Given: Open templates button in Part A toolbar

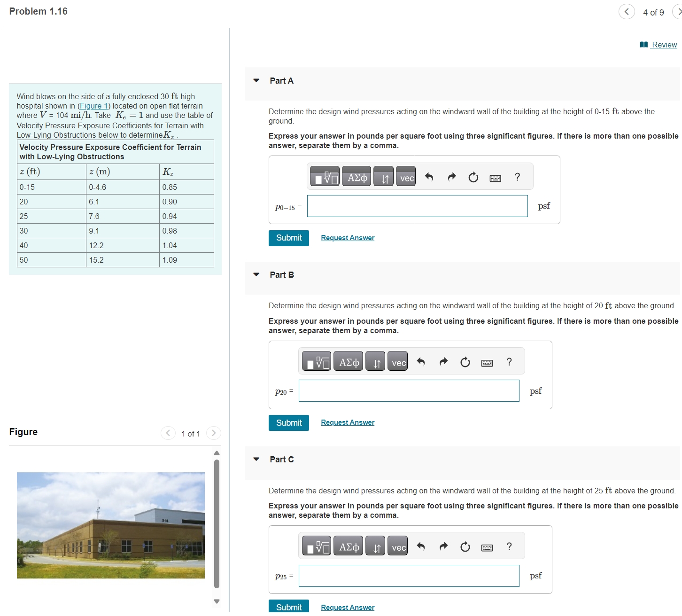Looking at the screenshot, I should tap(324, 177).
